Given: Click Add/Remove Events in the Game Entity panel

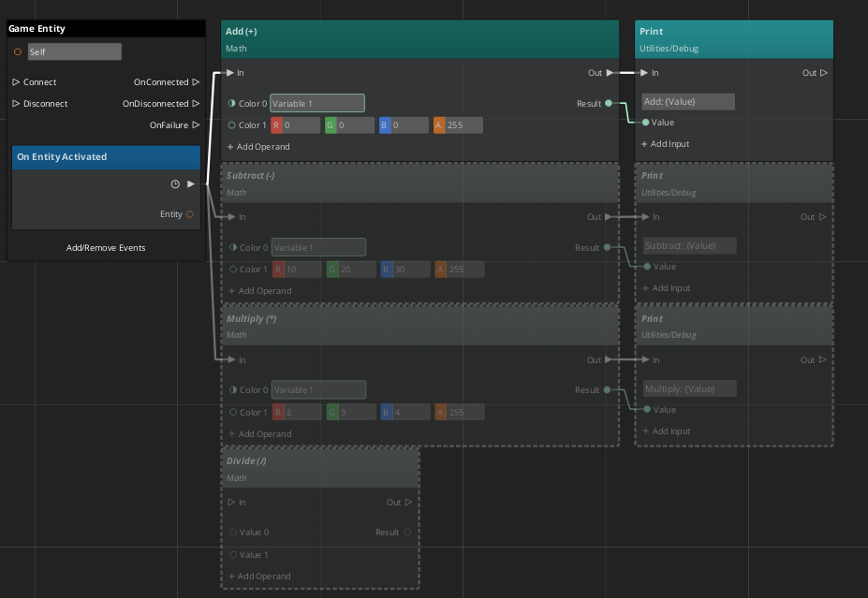Looking at the screenshot, I should click(105, 247).
